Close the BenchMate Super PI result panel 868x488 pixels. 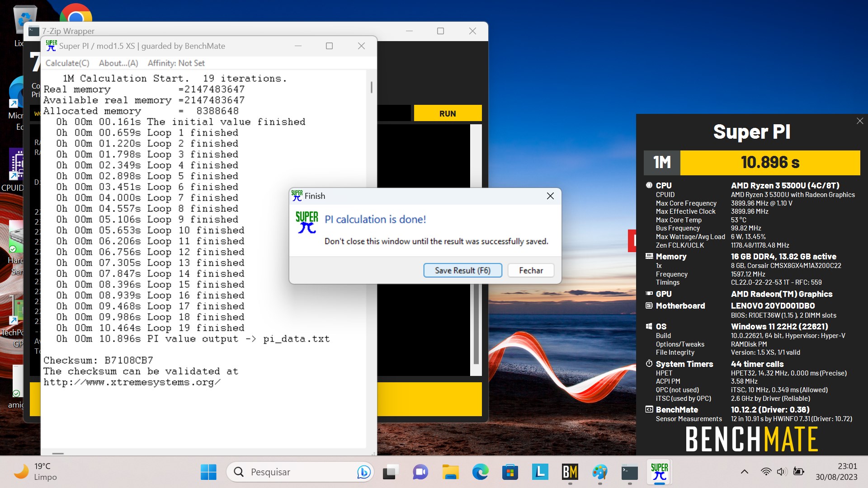click(860, 121)
